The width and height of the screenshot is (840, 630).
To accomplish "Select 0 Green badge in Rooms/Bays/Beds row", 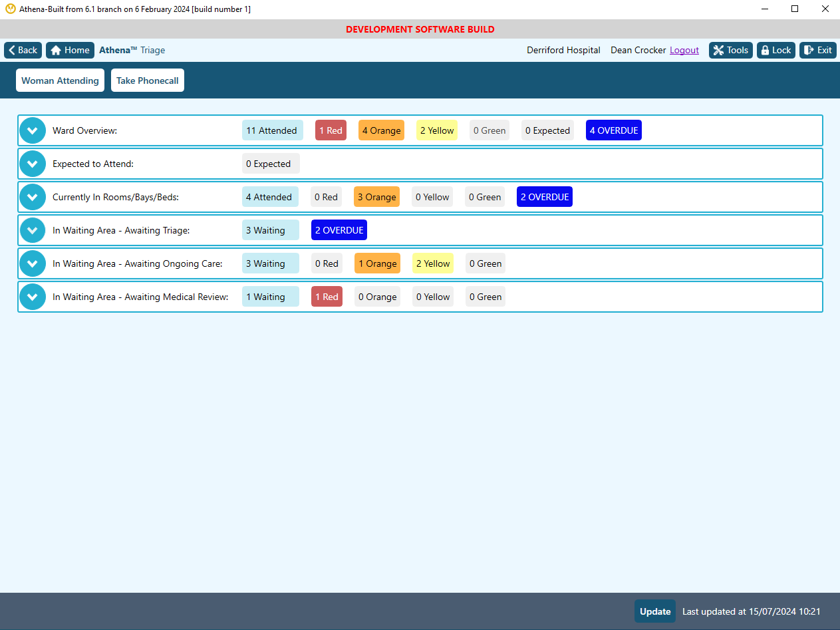I will (x=485, y=197).
